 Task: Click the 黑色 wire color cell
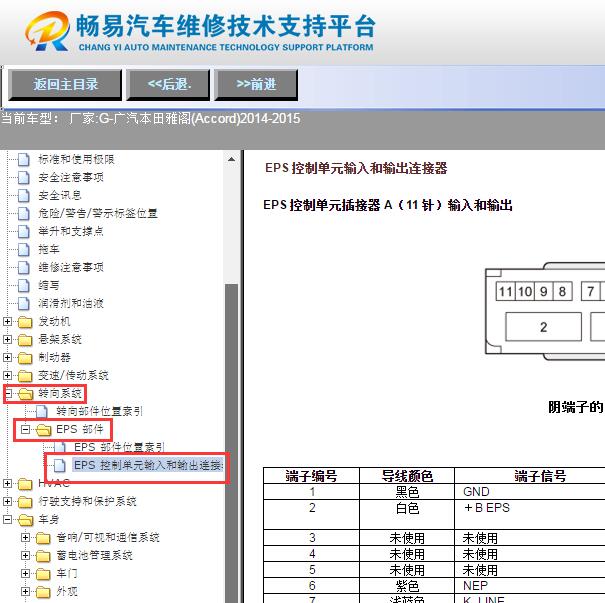point(407,492)
